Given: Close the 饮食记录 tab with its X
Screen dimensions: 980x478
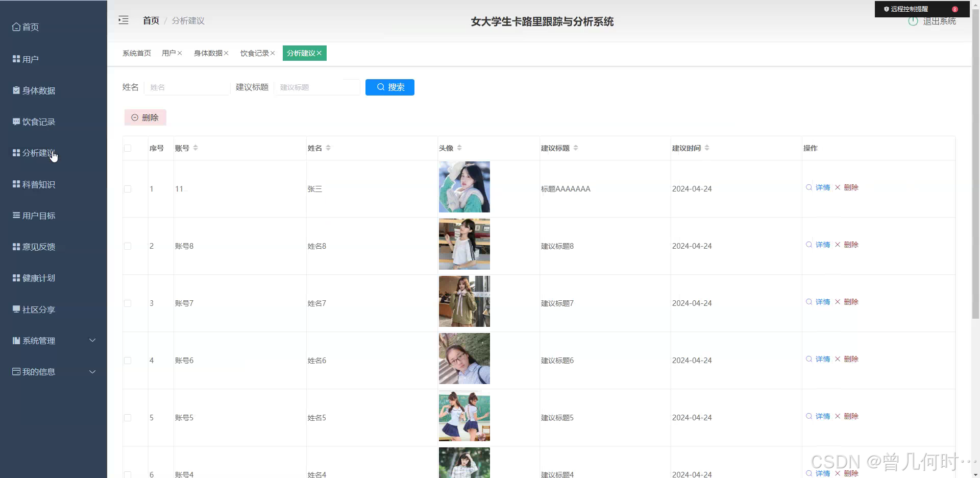Looking at the screenshot, I should (x=273, y=53).
